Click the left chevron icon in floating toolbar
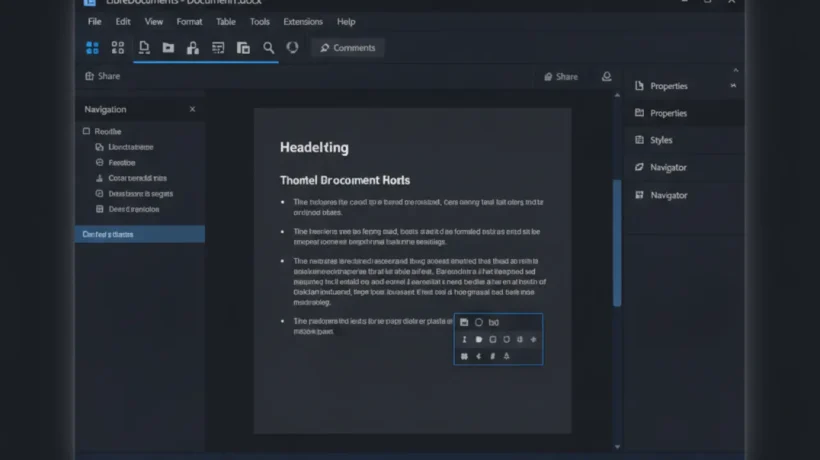 coord(479,356)
